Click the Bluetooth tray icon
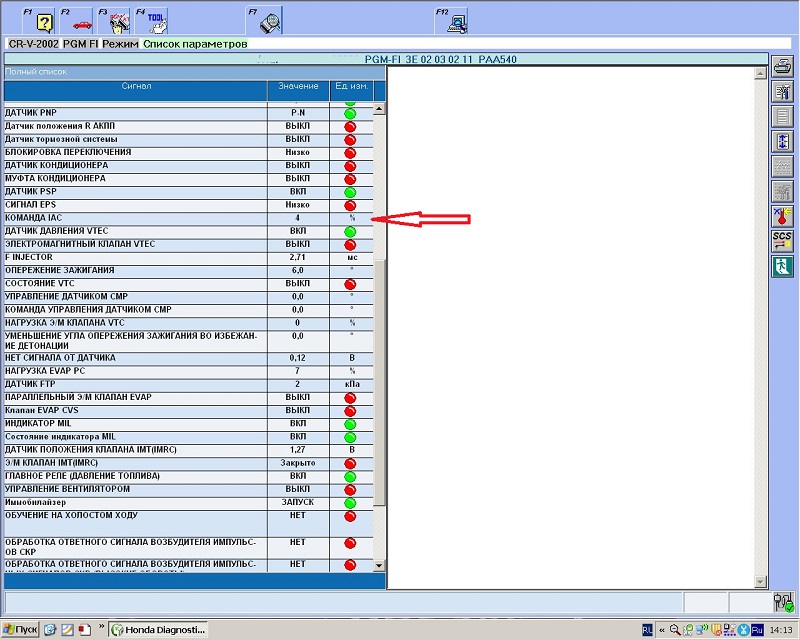 tap(743, 630)
